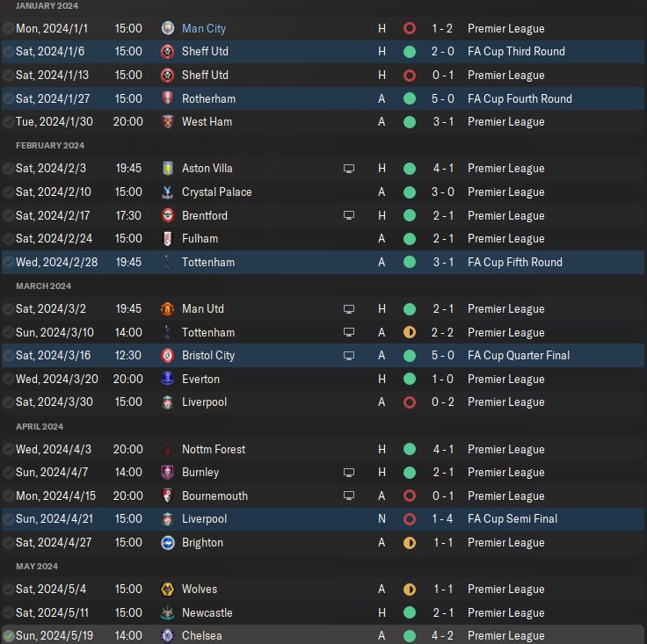The width and height of the screenshot is (647, 644).
Task: Click the TV icon on Brentford row
Action: coord(349,215)
